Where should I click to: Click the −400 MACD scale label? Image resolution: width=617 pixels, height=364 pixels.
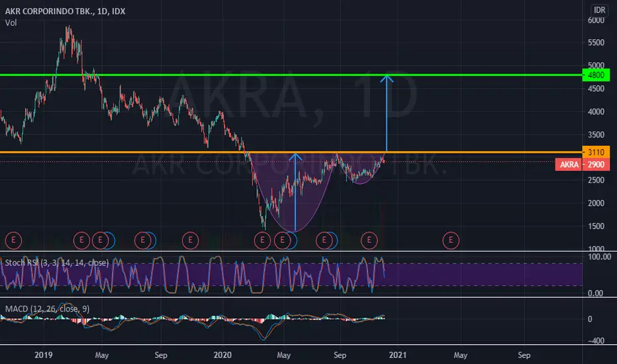[596, 341]
